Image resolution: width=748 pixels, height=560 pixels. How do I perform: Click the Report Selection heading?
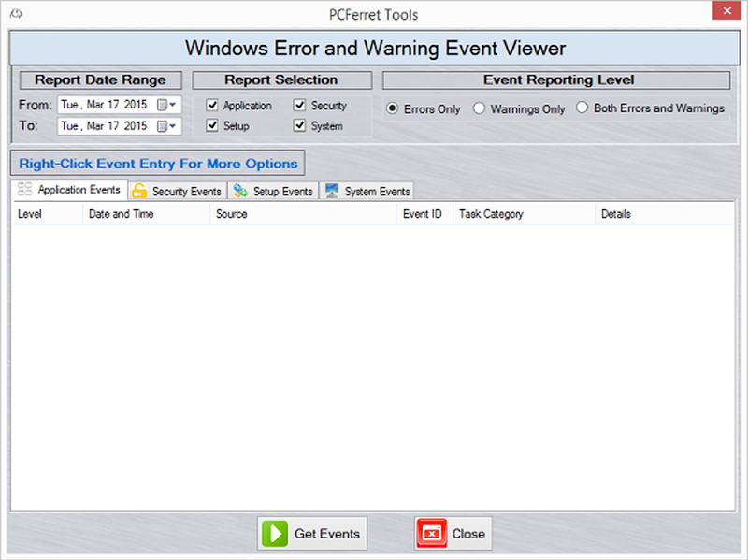coord(282,79)
